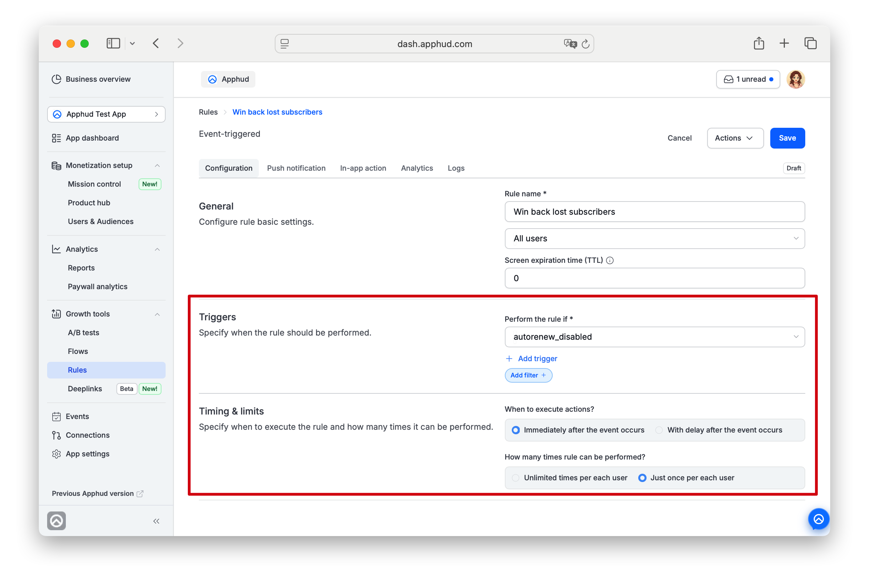
Task: Go forward with the browser forward arrow
Action: coord(180,43)
